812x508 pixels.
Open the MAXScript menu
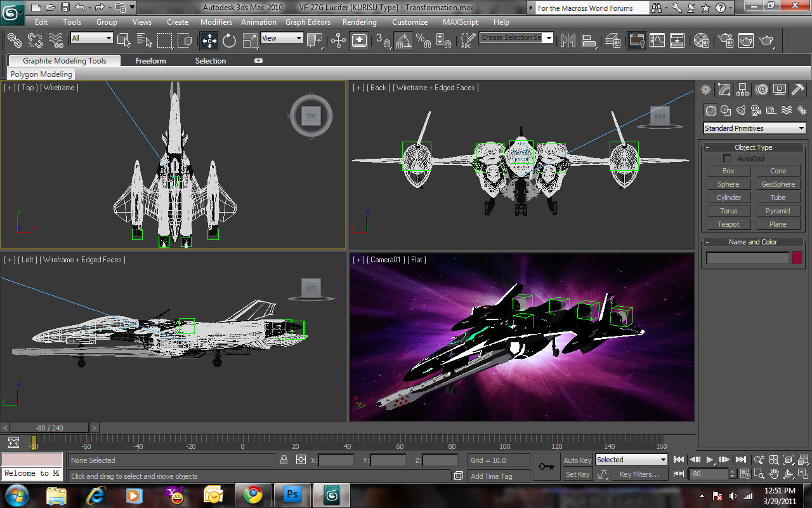[461, 22]
